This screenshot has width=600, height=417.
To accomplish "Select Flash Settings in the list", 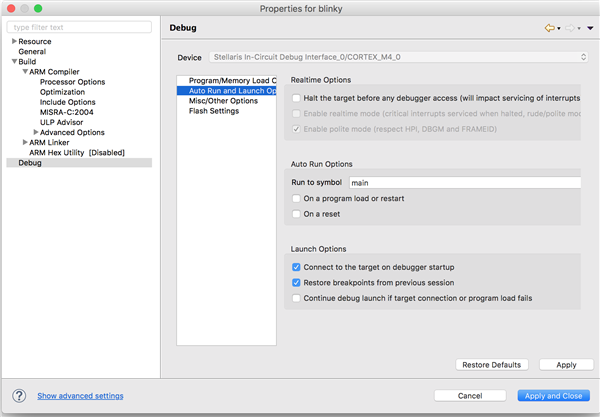I will tap(213, 111).
